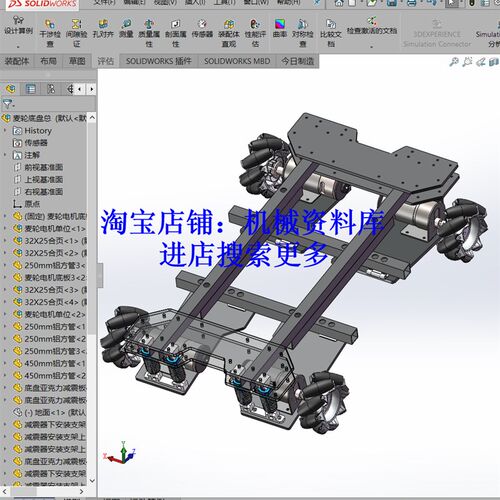Viewport: 500px width, 500px height.
Task: Select 麦轮电机底板3<2 in the tree
Action: pyautogui.click(x=49, y=277)
